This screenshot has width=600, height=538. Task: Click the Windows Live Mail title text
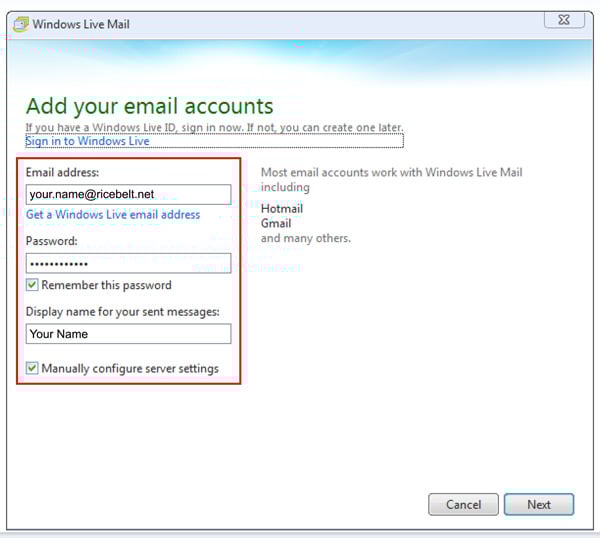pos(81,24)
